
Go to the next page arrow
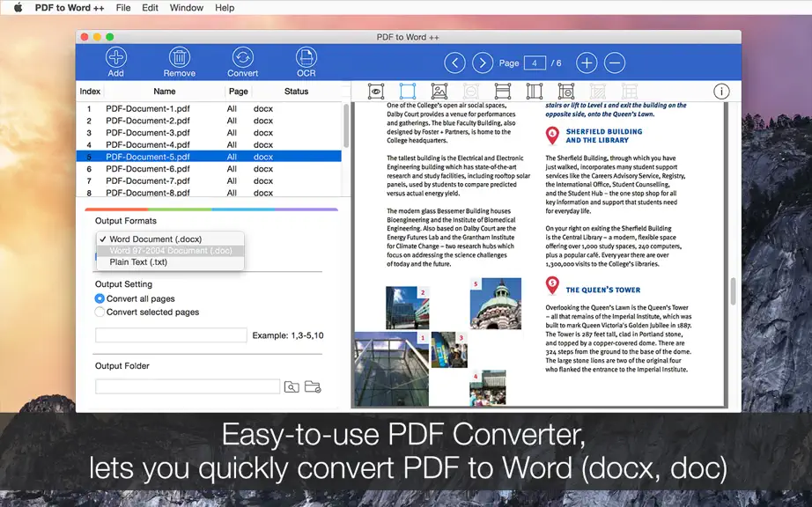tap(482, 63)
